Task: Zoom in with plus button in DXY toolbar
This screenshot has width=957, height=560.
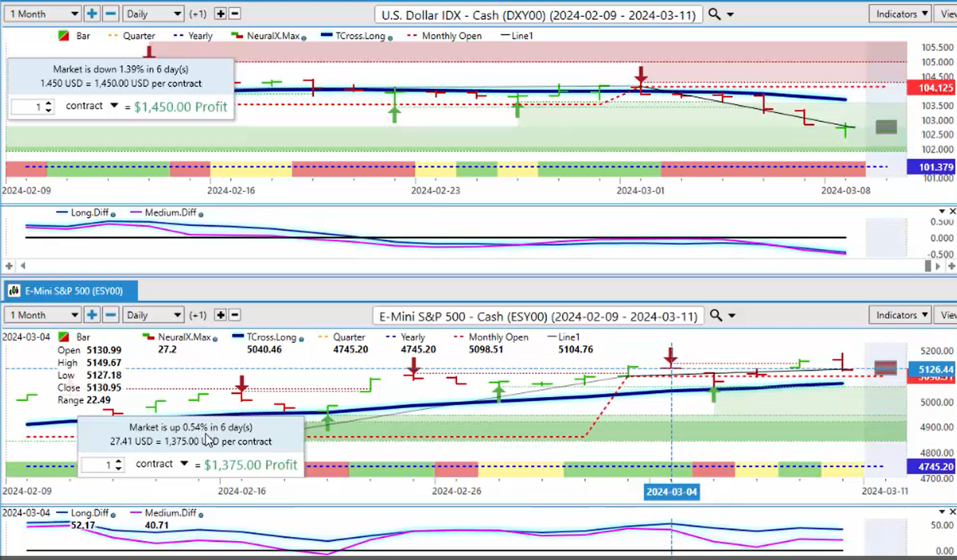Action: point(92,14)
